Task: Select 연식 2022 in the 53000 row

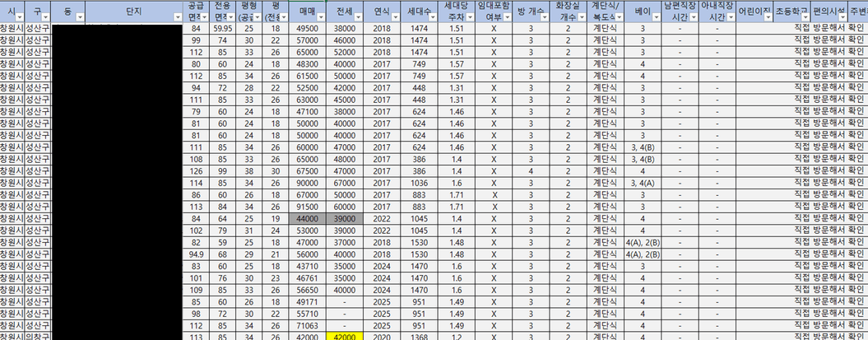Action: (x=382, y=231)
